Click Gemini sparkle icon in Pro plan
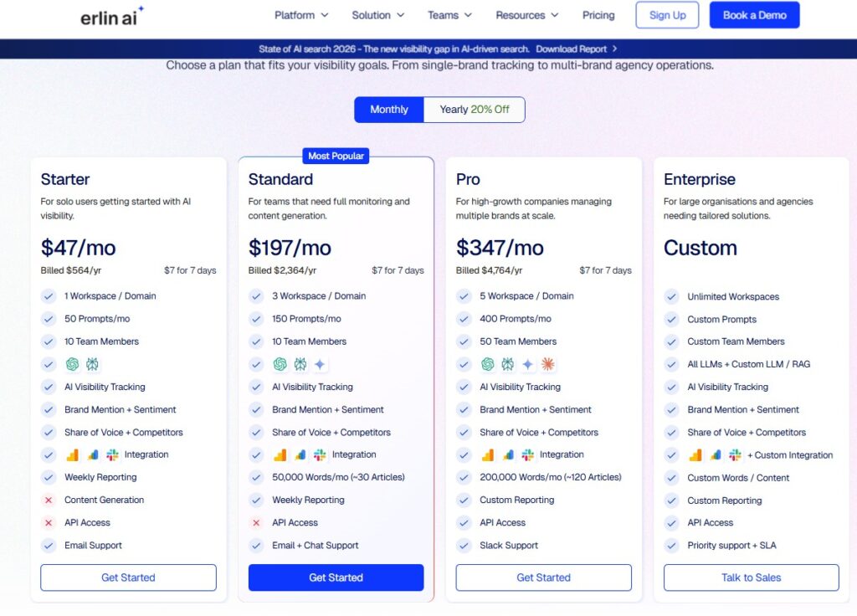 point(527,364)
